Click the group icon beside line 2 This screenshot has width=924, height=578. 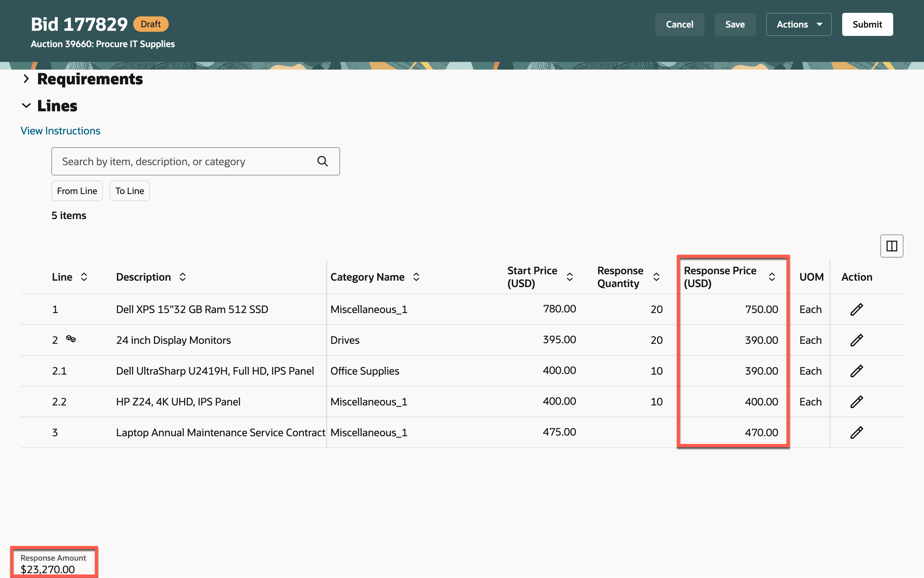coord(71,339)
